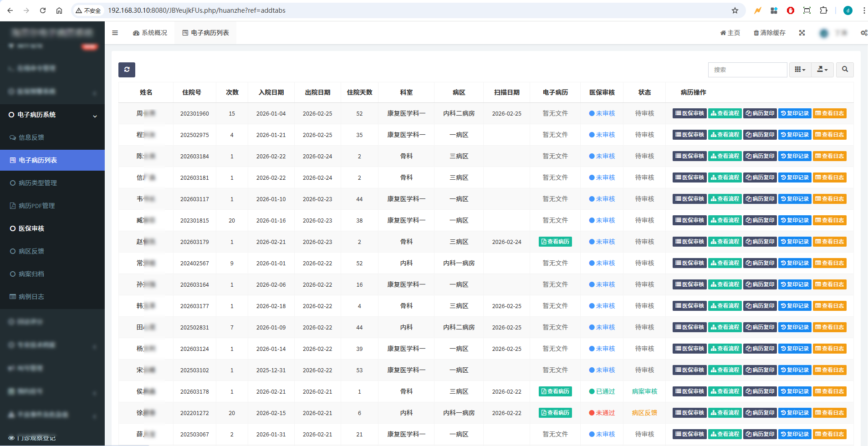Clear the cache using the 清除缓存 trash button
Screen dimensions: 868x446
769,33
